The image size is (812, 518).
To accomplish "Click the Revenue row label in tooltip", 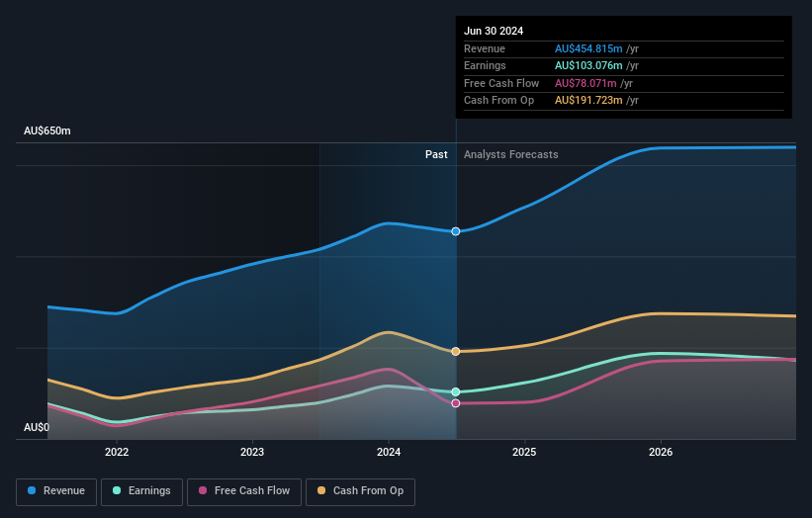I will (485, 48).
